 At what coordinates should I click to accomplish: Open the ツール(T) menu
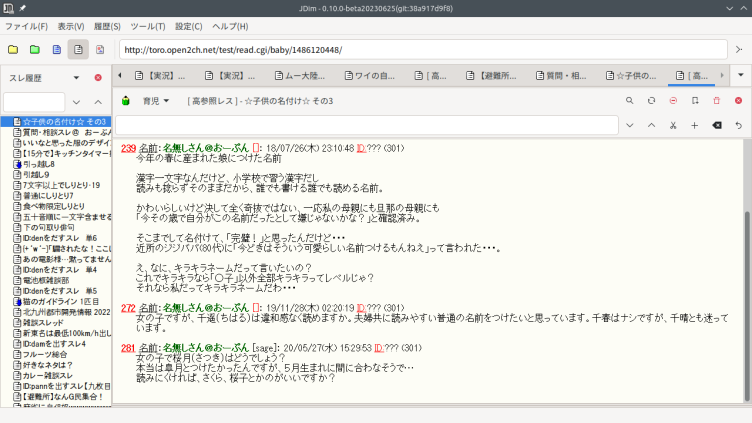pyautogui.click(x=148, y=26)
